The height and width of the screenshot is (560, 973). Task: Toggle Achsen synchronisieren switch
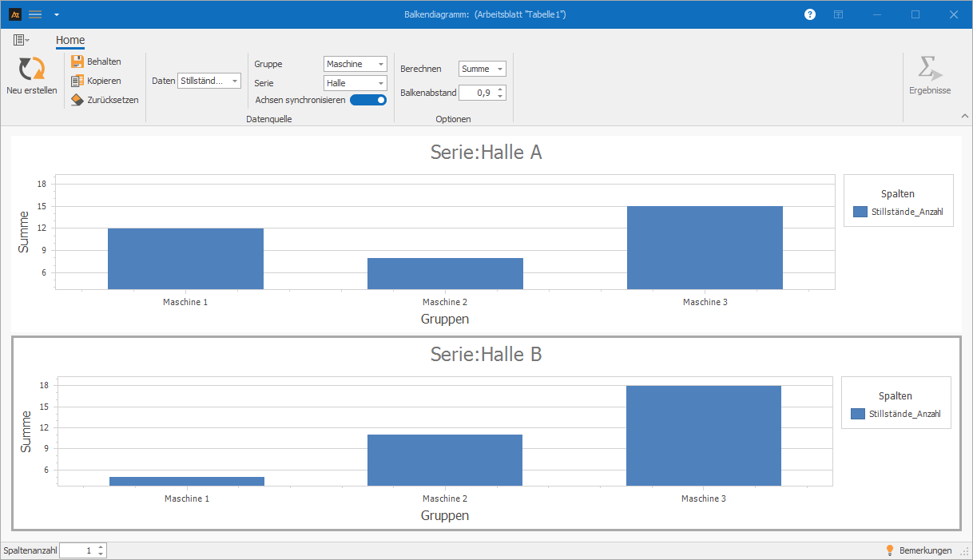tap(368, 100)
